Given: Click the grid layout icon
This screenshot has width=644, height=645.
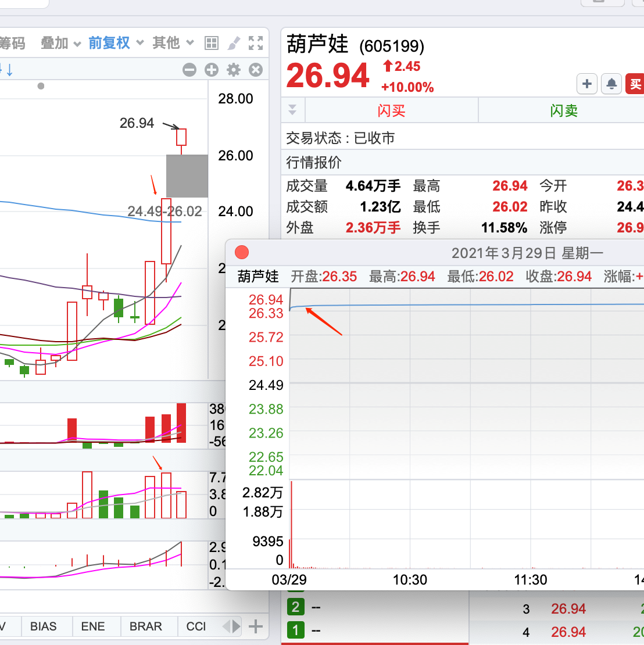Looking at the screenshot, I should point(212,43).
